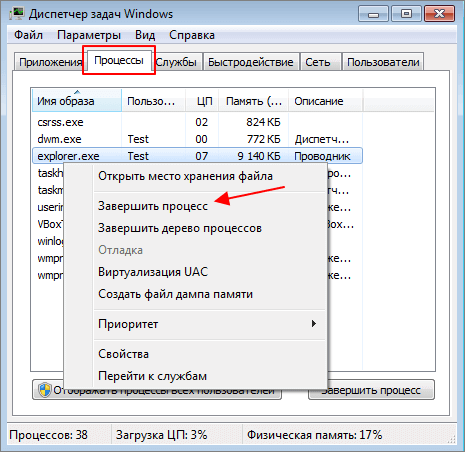Sort by Описание column header
The height and width of the screenshot is (452, 465).
coord(325,101)
